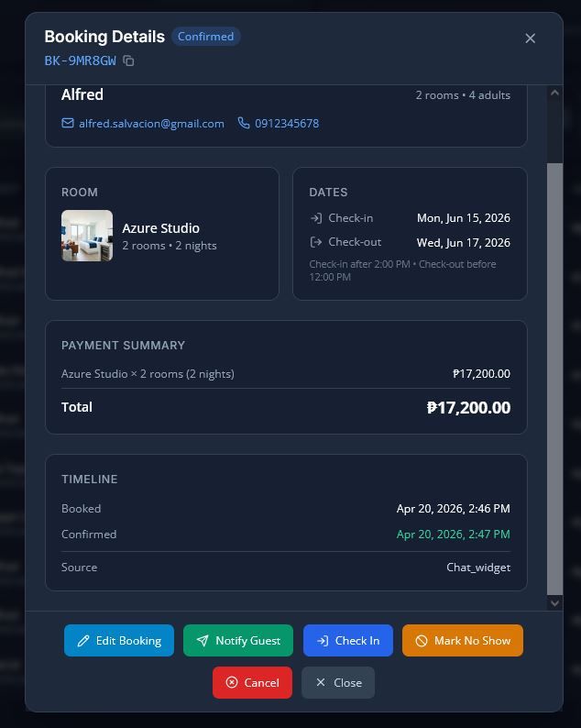The height and width of the screenshot is (728, 581).
Task: Click the paper plane icon in Notify Guest
Action: [203, 641]
